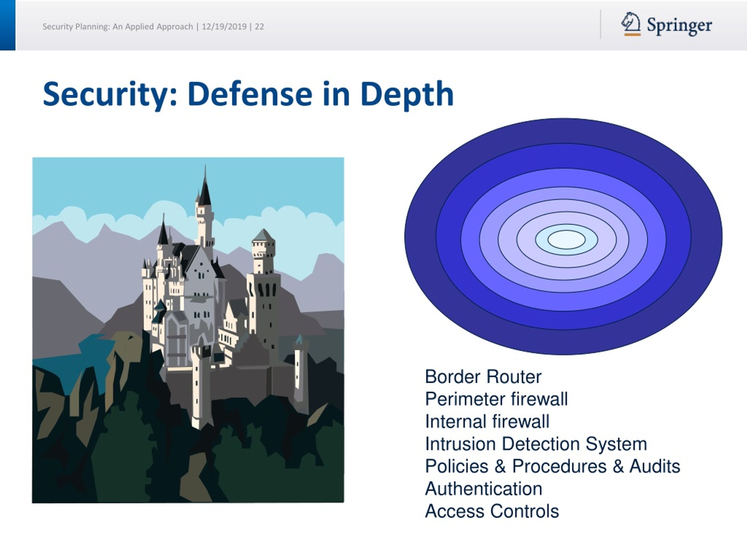Click the castle illustration image
The width and height of the screenshot is (747, 560).
pos(188,330)
